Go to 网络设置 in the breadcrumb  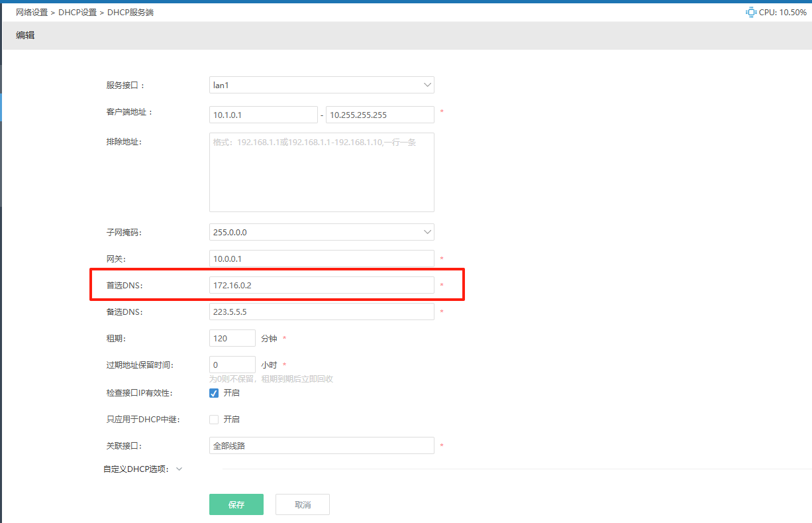32,12
